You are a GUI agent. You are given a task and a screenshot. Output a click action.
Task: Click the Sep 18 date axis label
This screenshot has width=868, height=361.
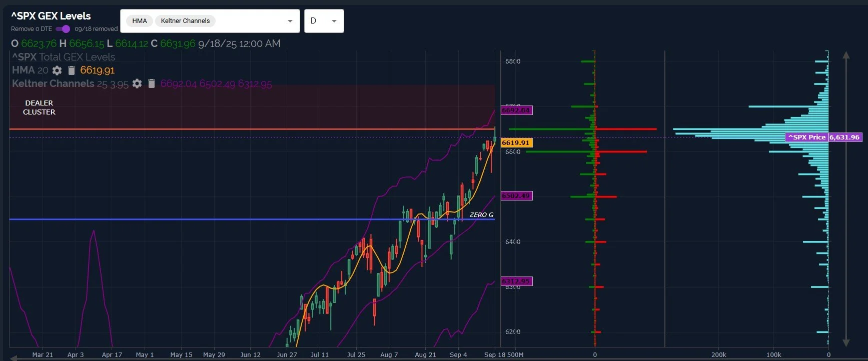click(x=495, y=354)
